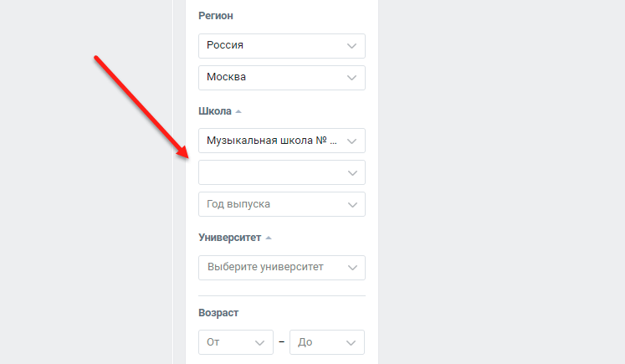This screenshot has width=625, height=364.
Task: Click the Школа section header label
Action: tap(215, 111)
